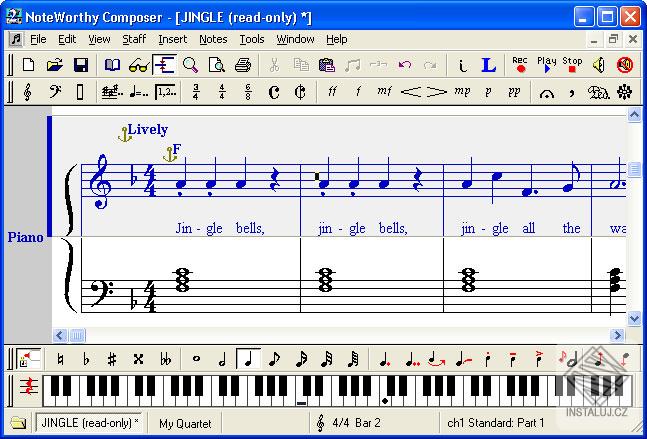
Task: Open a file with the folder icon
Action: tap(54, 65)
